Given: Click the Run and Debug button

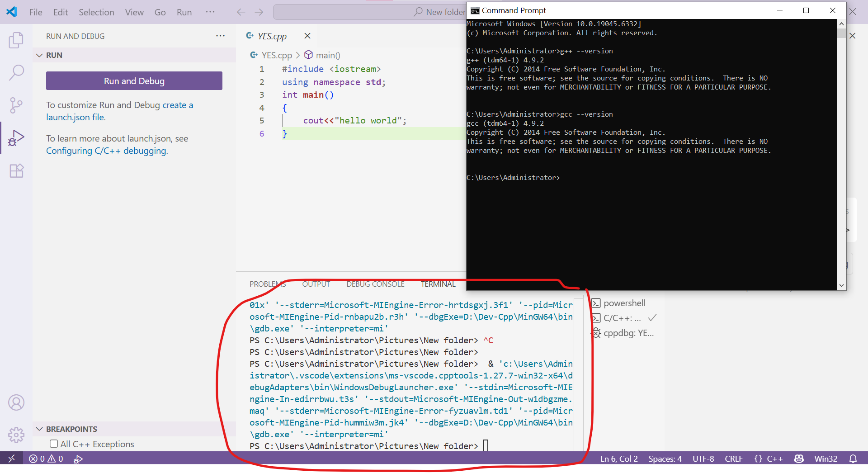Looking at the screenshot, I should tap(134, 81).
